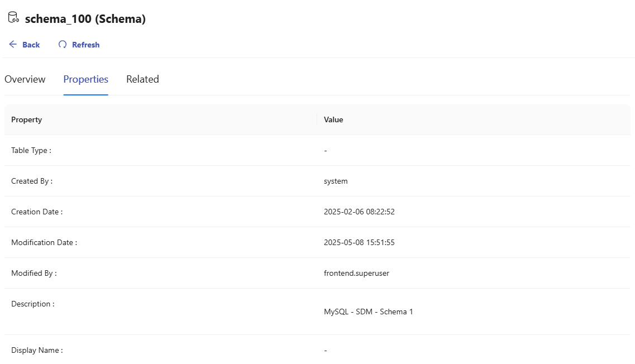Click the circular refresh icon

63,45
